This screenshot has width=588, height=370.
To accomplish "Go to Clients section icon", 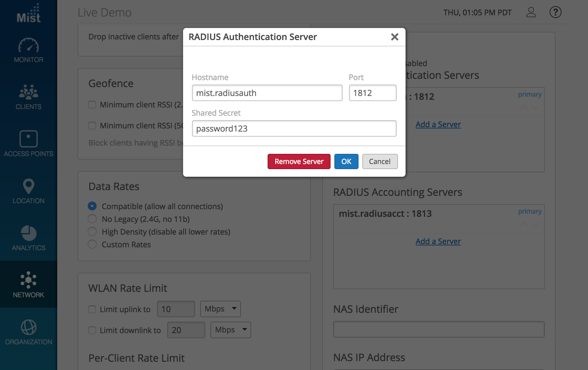I will (29, 92).
